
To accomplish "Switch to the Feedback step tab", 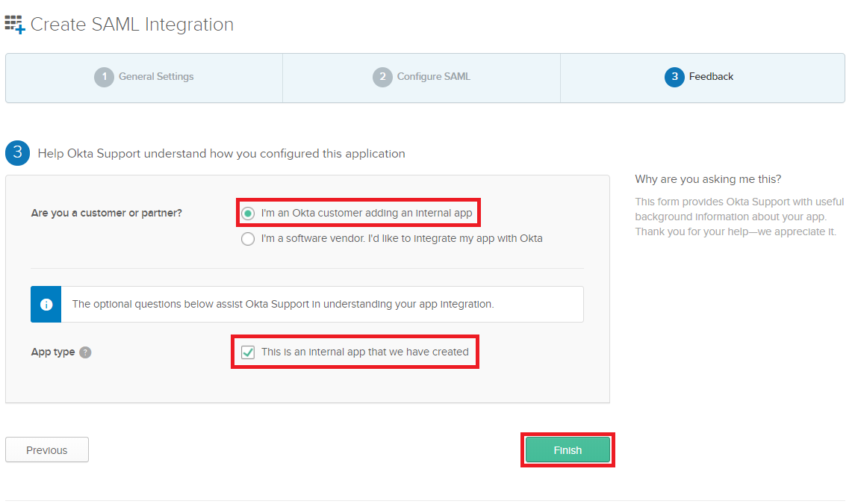I will coord(703,78).
